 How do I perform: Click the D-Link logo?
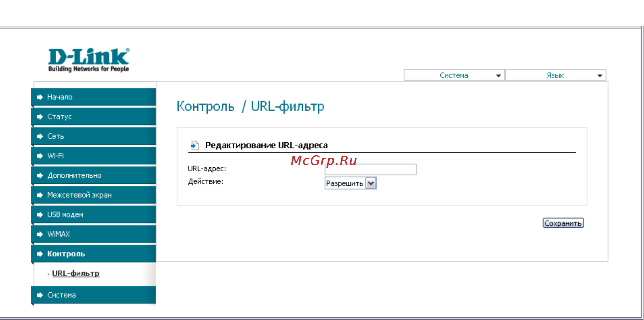[x=88, y=60]
